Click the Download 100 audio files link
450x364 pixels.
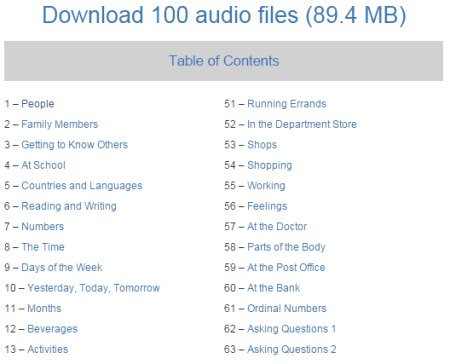224,15
